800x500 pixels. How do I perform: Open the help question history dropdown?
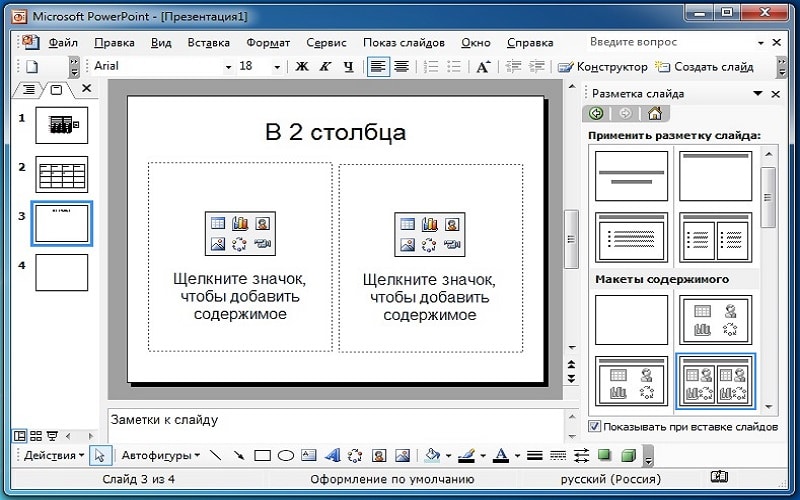pyautogui.click(x=761, y=43)
